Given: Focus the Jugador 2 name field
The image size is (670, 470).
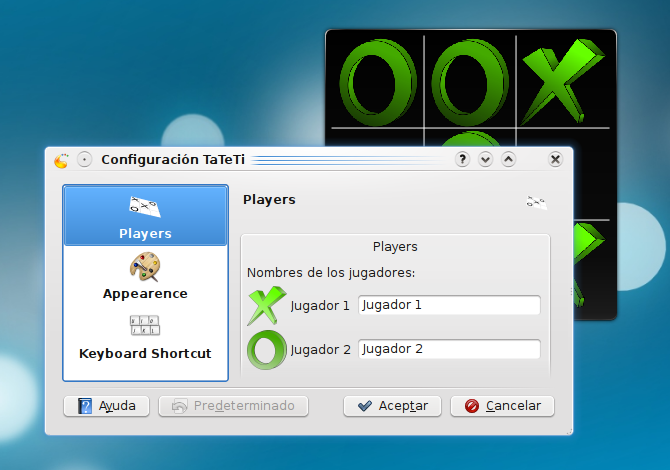Looking at the screenshot, I should 449,349.
